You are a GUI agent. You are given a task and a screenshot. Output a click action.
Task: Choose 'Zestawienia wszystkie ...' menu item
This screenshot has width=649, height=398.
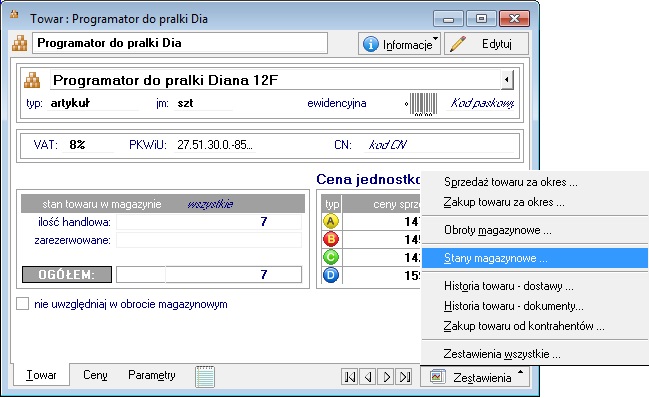[535, 354]
